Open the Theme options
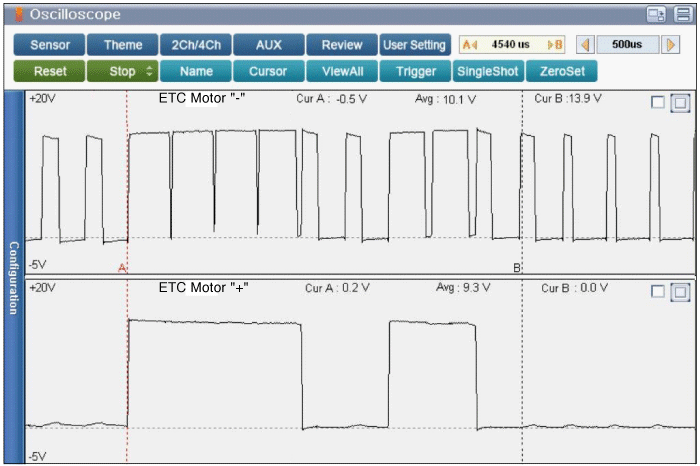700x466 pixels. [123, 45]
